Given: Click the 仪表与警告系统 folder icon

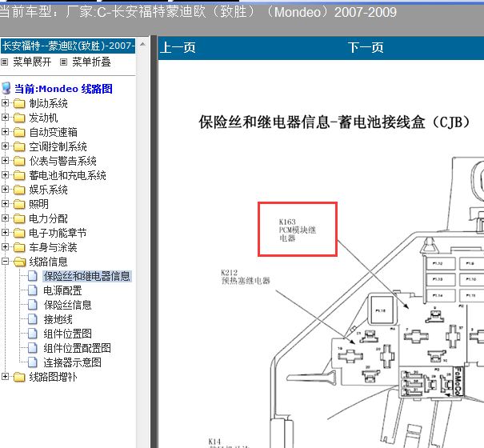Looking at the screenshot, I should click(x=19, y=161).
